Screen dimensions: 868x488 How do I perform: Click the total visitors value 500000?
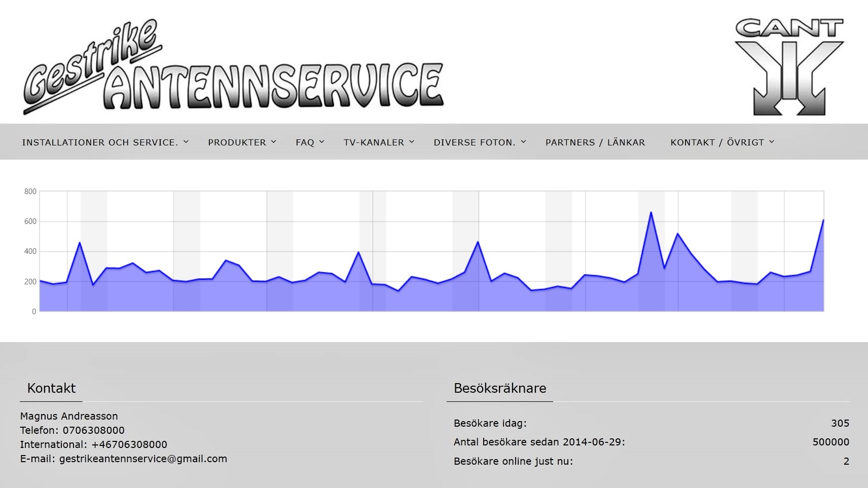831,442
